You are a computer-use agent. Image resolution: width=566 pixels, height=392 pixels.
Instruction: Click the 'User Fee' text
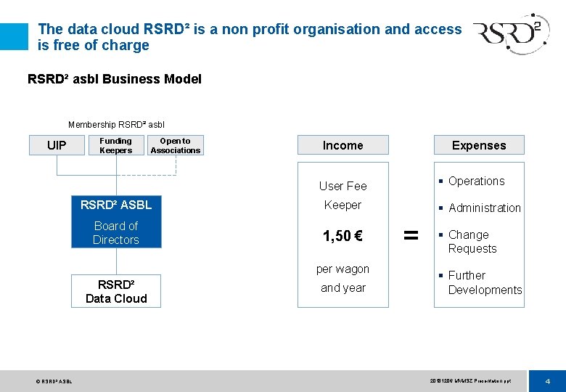pyautogui.click(x=343, y=186)
